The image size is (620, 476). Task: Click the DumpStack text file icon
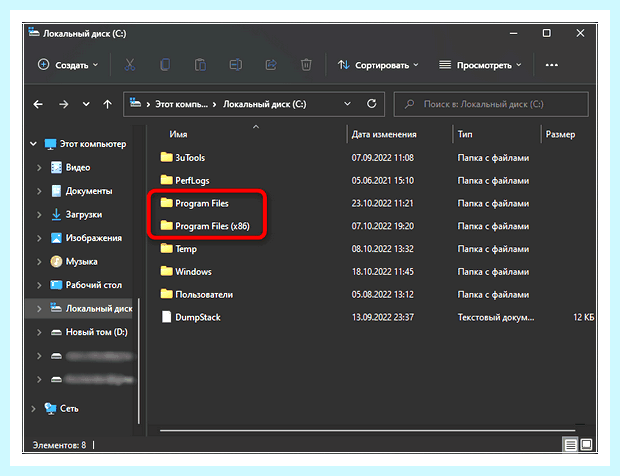coord(166,317)
